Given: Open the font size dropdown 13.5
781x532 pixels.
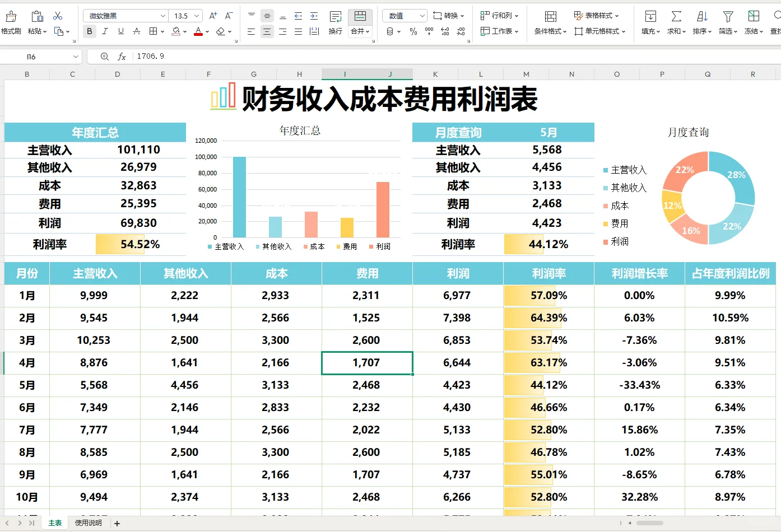Looking at the screenshot, I should click(x=196, y=16).
